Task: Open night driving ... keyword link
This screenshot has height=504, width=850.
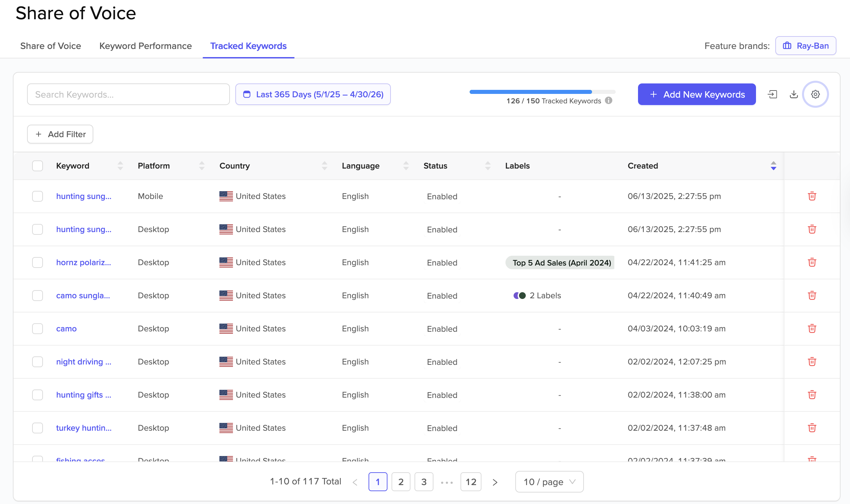Action: click(x=84, y=362)
